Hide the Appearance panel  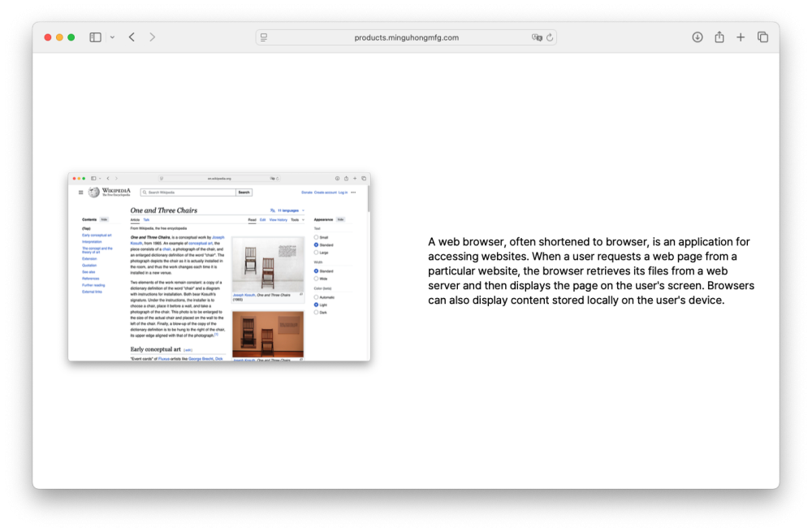(x=341, y=219)
